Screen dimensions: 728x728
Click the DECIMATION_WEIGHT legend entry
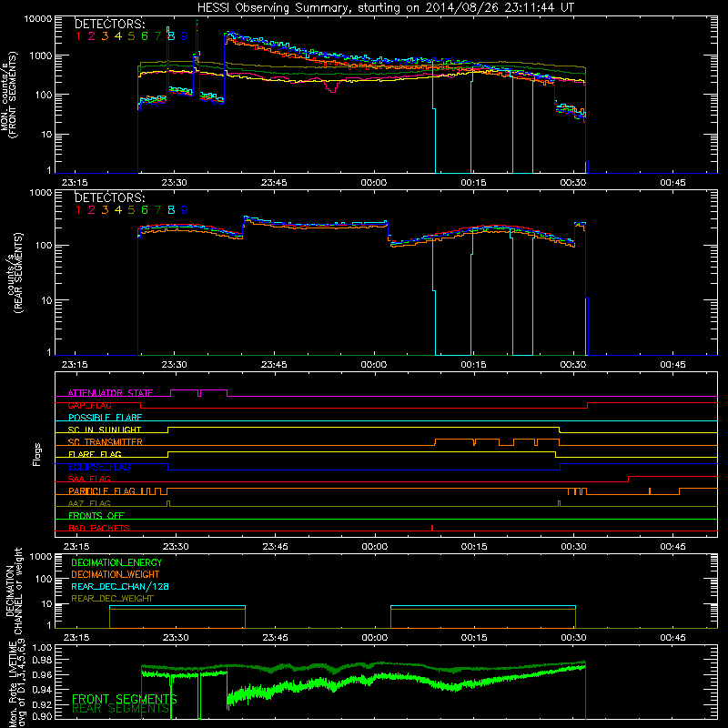coord(116,574)
